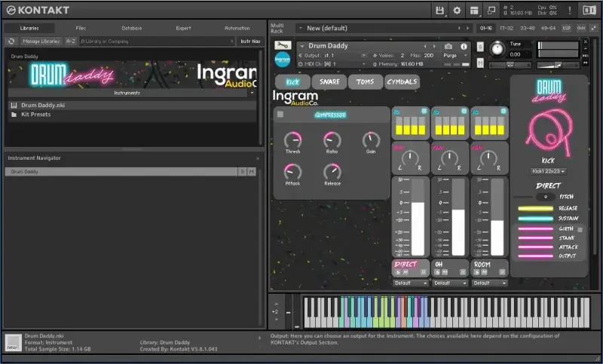Open instrument edit mode with wrench icon

tap(283, 45)
